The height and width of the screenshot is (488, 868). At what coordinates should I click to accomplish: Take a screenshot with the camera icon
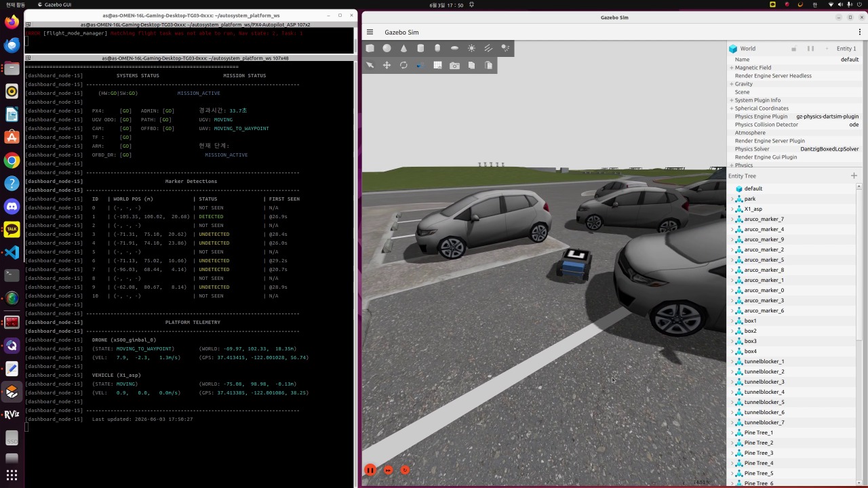click(x=454, y=65)
